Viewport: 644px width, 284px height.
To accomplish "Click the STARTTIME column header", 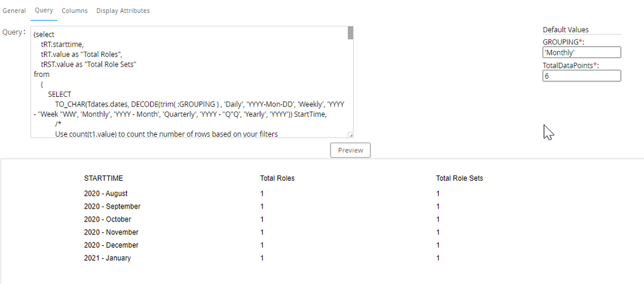I will [x=103, y=178].
